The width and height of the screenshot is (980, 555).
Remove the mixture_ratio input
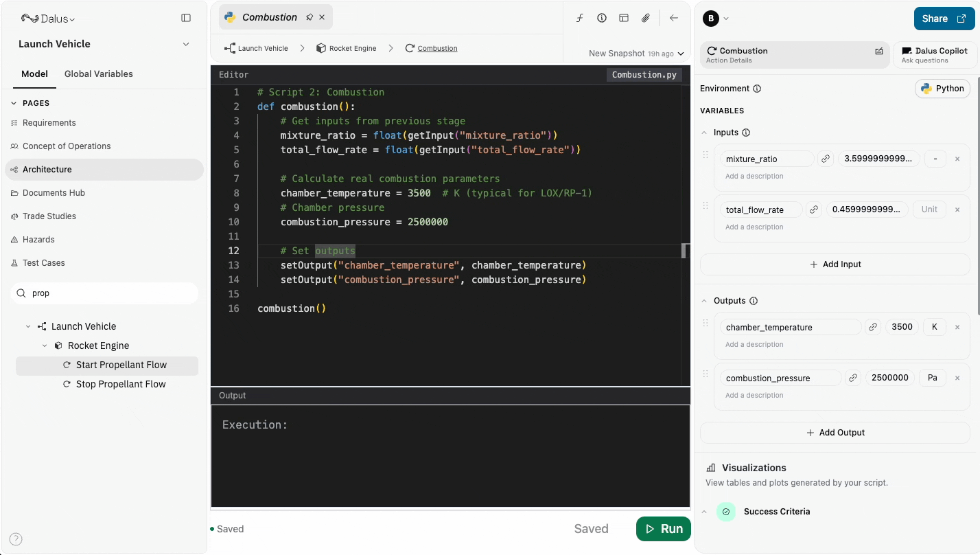point(957,159)
